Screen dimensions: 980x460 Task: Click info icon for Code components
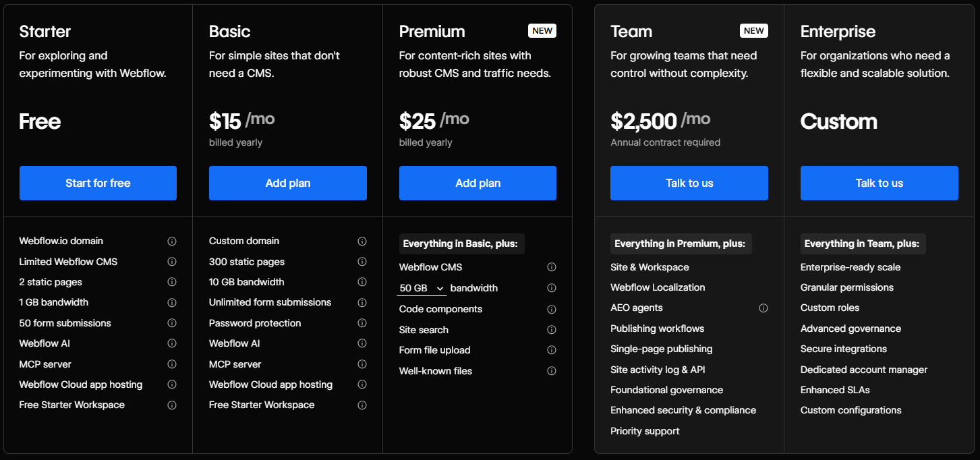coord(552,309)
